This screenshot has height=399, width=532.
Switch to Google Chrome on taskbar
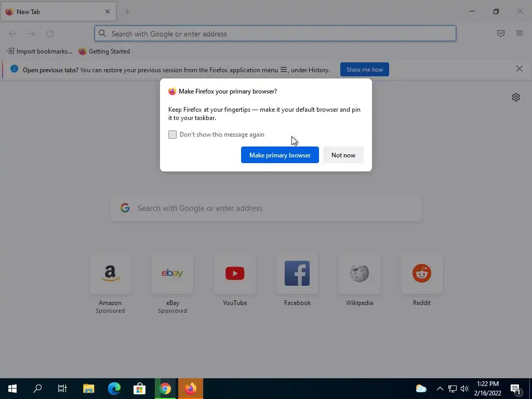(165, 389)
